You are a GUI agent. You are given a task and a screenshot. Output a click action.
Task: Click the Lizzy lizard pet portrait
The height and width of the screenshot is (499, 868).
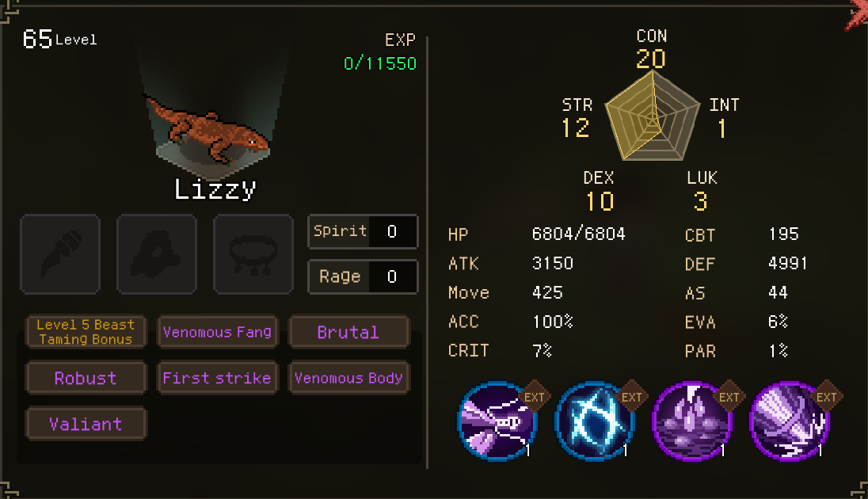point(209,131)
